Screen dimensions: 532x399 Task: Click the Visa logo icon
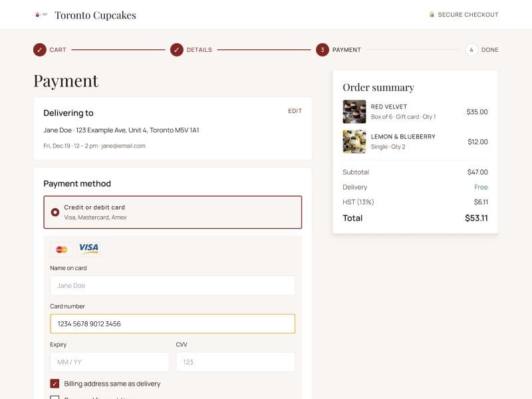[88, 249]
